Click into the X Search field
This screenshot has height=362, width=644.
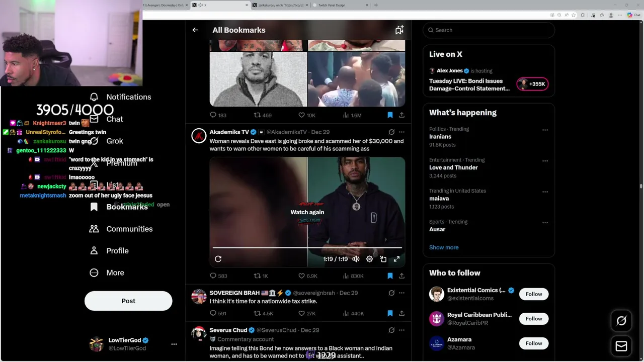(489, 30)
